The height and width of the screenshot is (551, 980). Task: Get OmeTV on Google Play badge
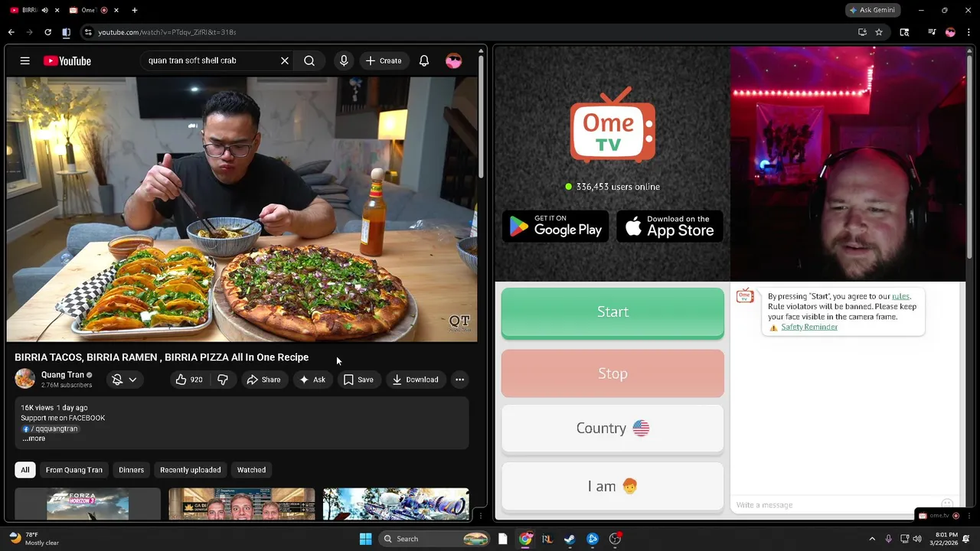tap(555, 226)
